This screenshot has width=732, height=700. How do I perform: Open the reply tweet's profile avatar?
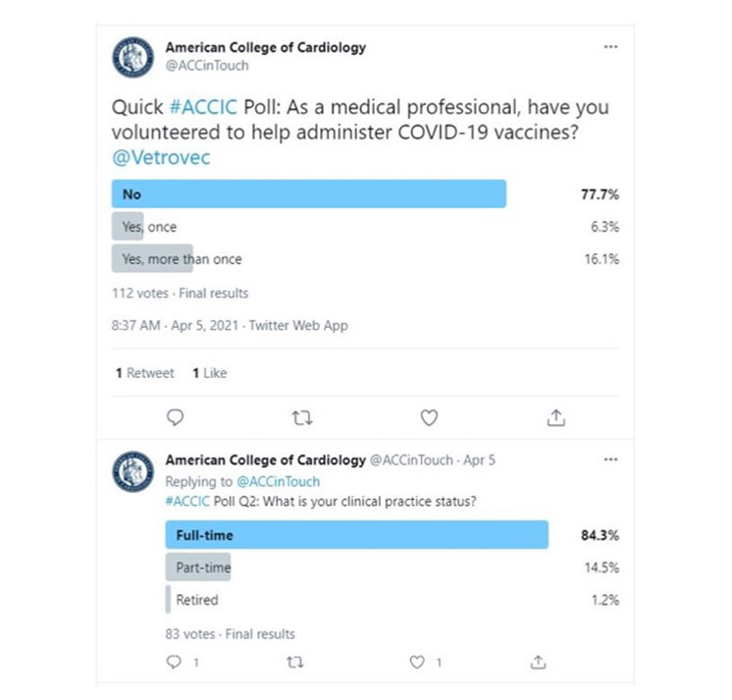pos(133,472)
